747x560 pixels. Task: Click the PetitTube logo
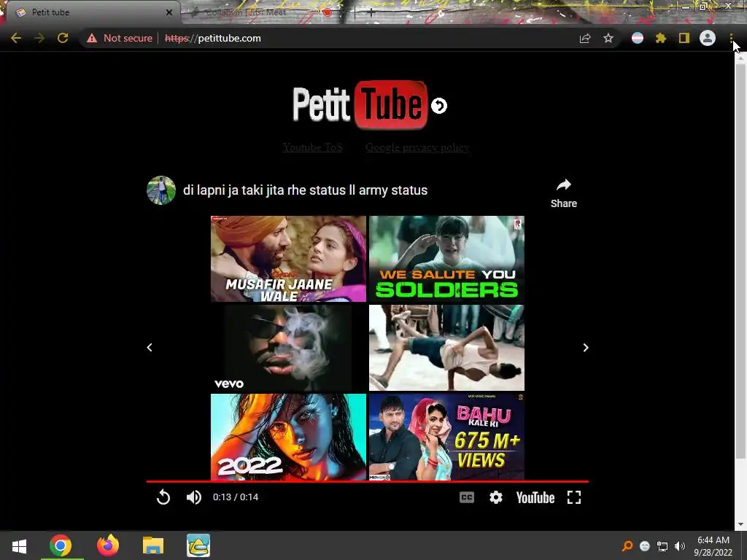360,105
